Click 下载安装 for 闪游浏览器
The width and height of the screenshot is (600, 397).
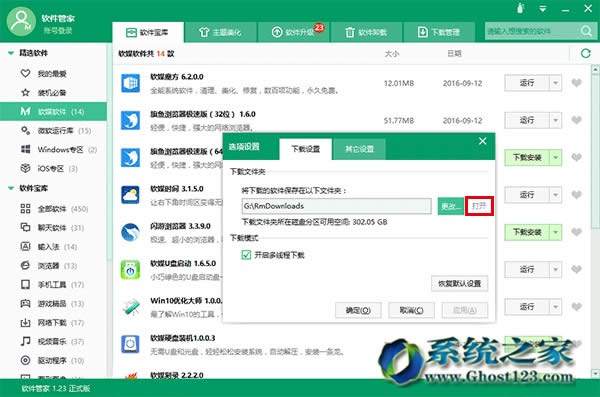pyautogui.click(x=527, y=232)
